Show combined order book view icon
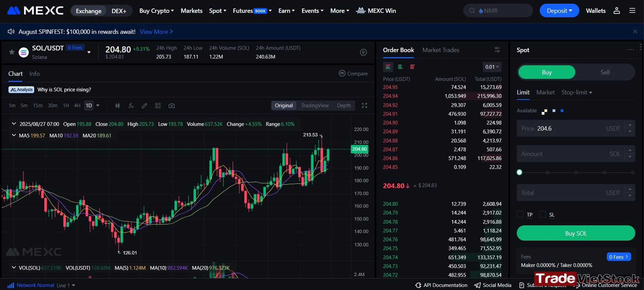Screen dimensions: 644x290 [x=388, y=67]
